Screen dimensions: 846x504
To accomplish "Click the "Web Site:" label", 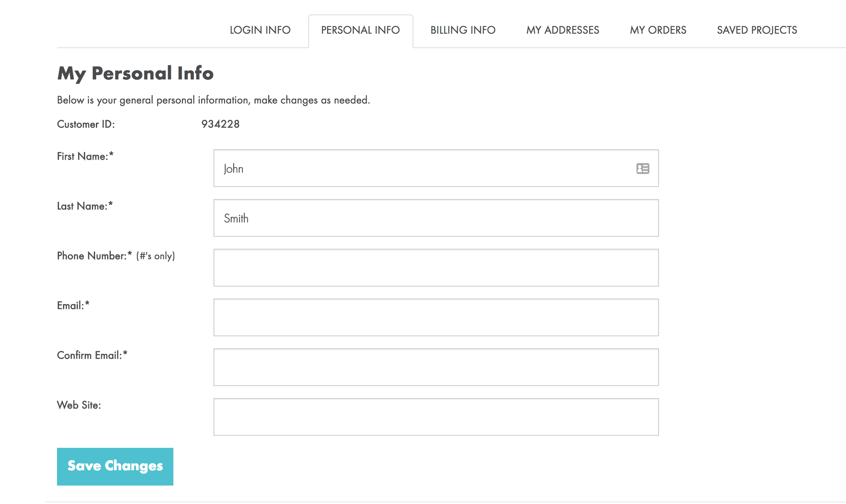I will click(79, 405).
